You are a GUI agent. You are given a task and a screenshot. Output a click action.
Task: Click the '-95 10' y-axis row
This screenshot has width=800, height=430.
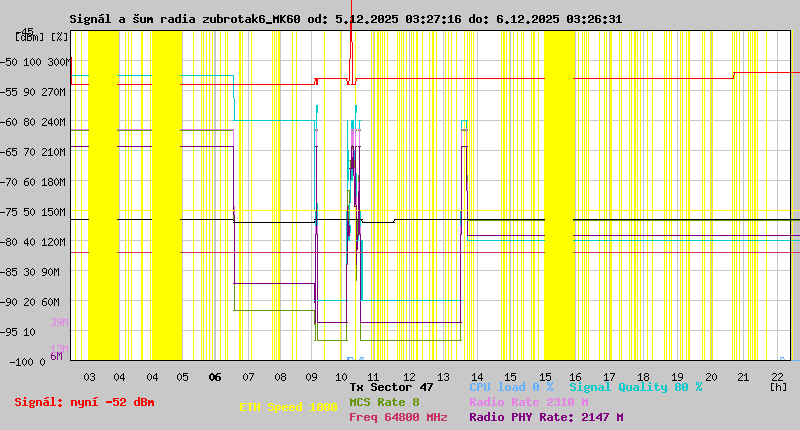(18, 332)
